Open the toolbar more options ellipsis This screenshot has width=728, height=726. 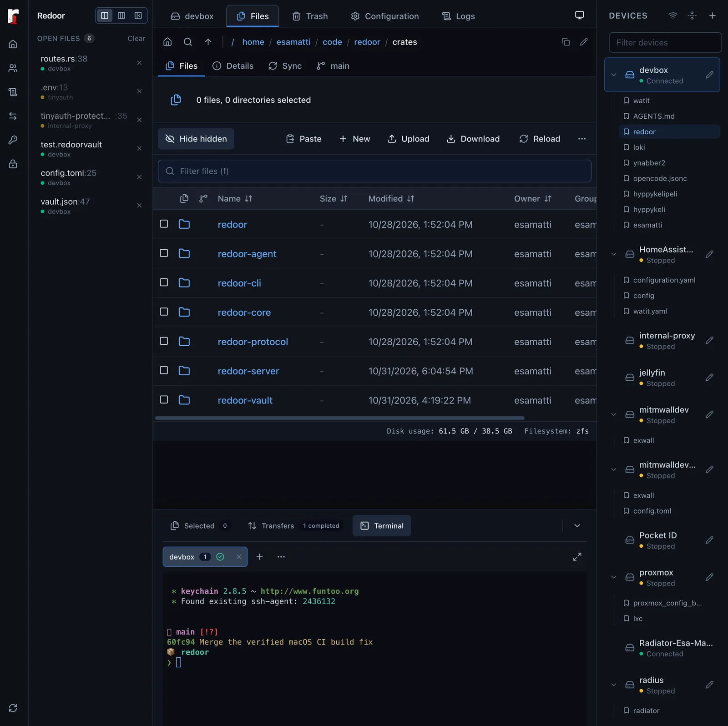[582, 139]
